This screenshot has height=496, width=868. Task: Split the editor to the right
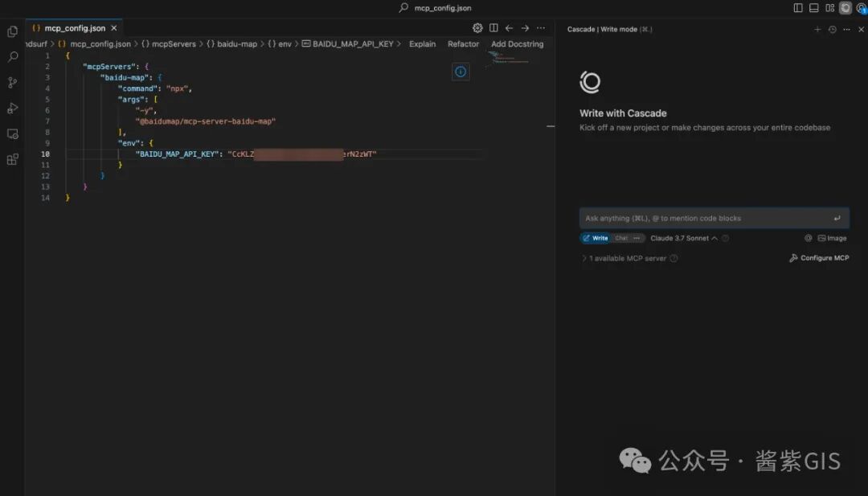pyautogui.click(x=493, y=27)
